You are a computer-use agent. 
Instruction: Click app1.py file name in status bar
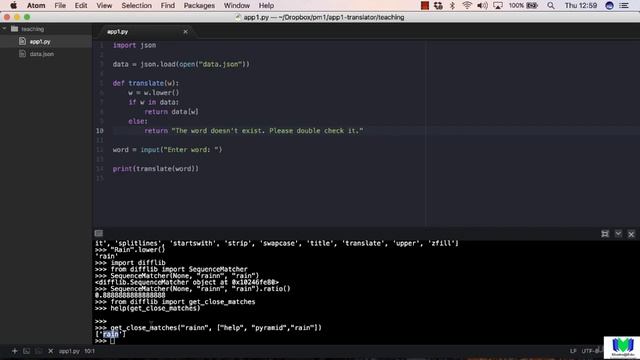point(69,351)
